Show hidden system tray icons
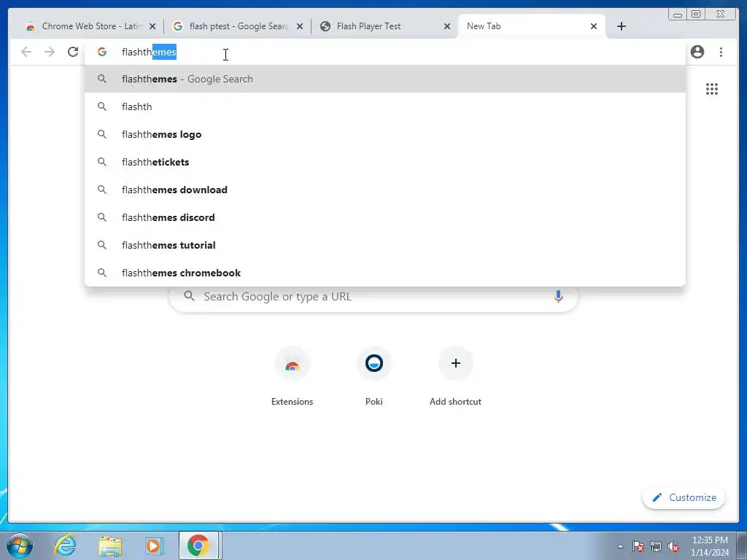 (620, 546)
